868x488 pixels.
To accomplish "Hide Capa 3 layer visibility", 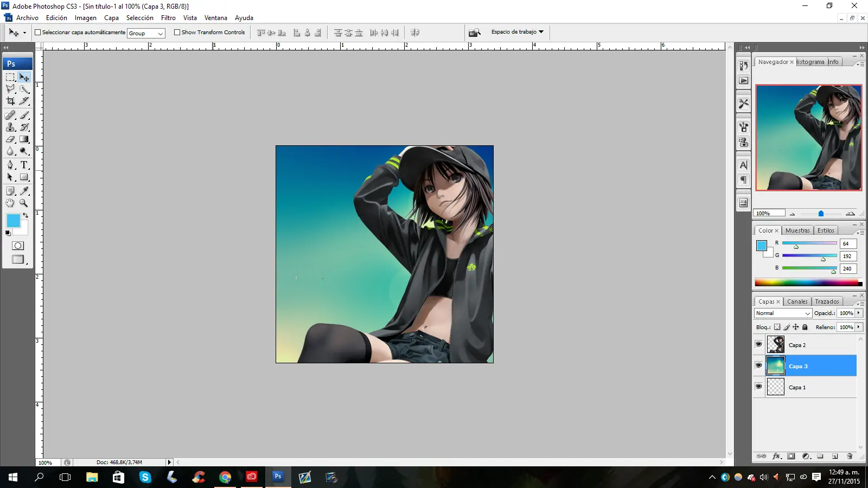I will (x=758, y=365).
